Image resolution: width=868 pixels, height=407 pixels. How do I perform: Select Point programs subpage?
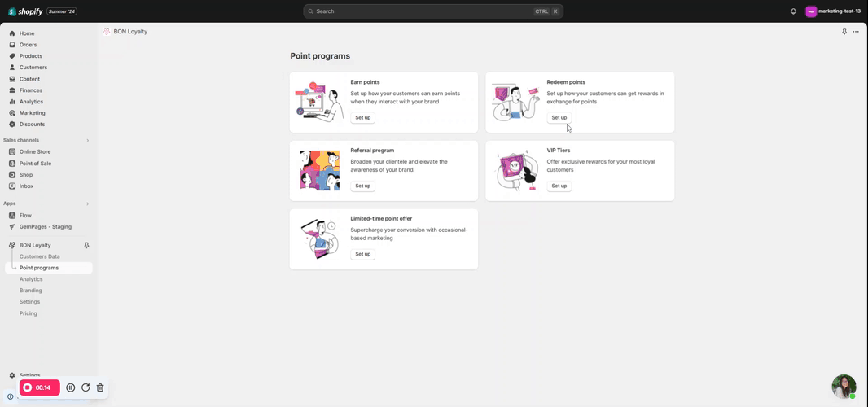(49, 268)
